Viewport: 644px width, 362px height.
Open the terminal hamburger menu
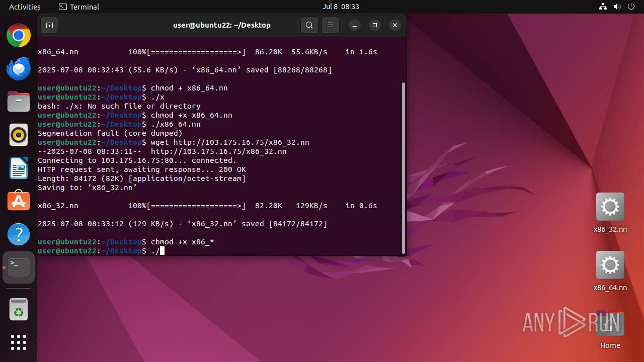330,25
